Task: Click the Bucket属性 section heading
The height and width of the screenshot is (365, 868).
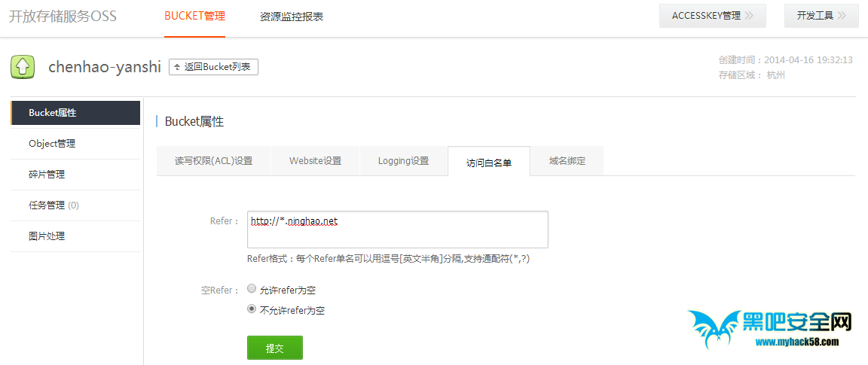Action: (x=194, y=122)
